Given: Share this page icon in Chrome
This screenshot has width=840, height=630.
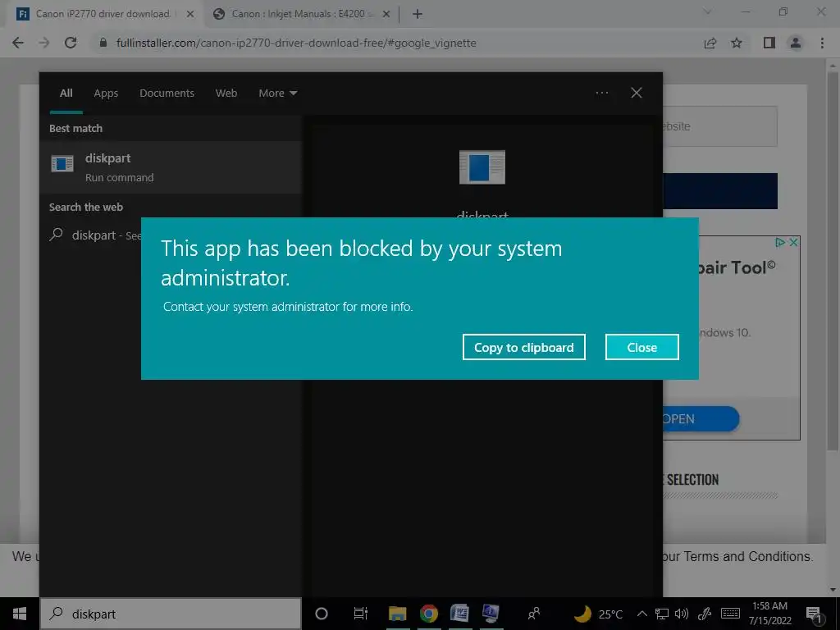Looking at the screenshot, I should pyautogui.click(x=710, y=43).
